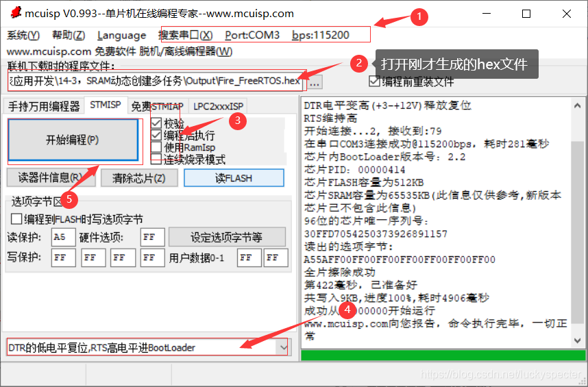Enable 连续烧录模式 checkbox
Viewport: 588px width, 387px height.
click(x=188, y=159)
